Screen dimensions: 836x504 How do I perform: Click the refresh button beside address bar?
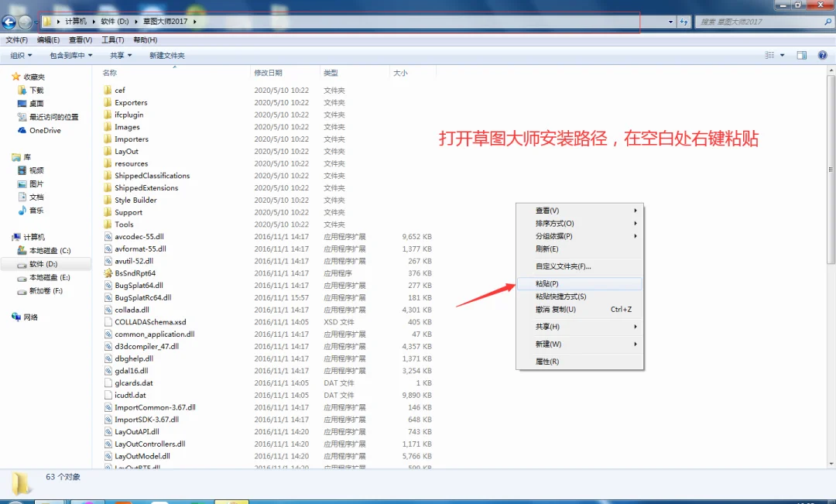(x=684, y=22)
